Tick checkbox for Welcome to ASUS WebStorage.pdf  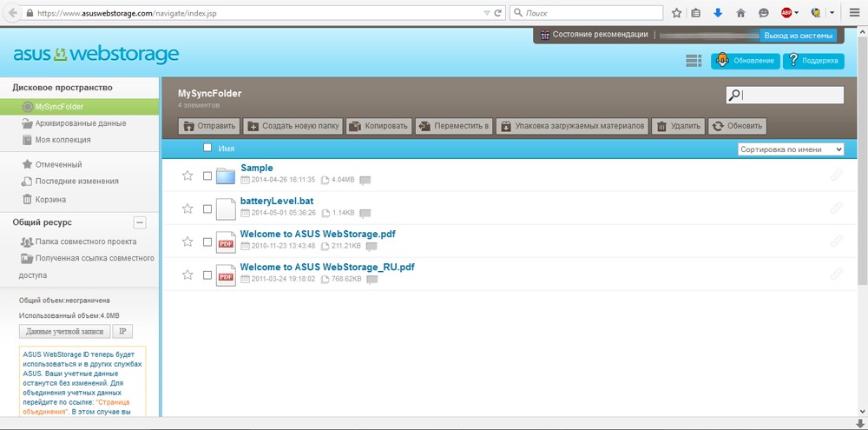(x=207, y=242)
